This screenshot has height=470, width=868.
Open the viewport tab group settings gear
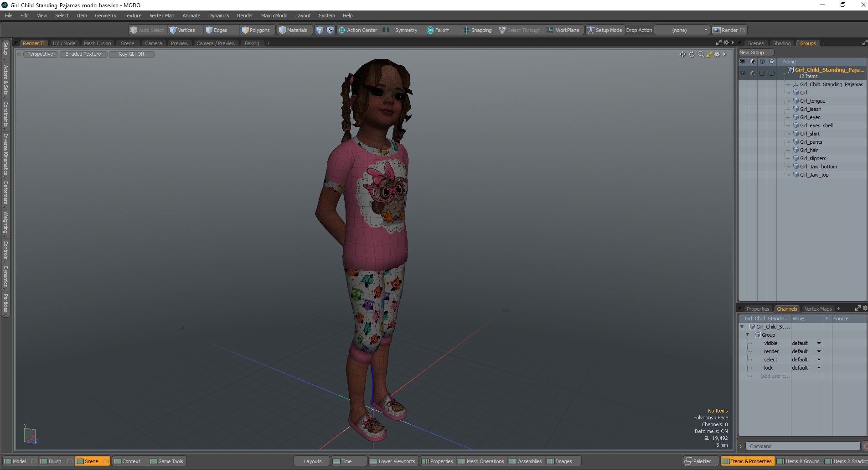point(726,42)
